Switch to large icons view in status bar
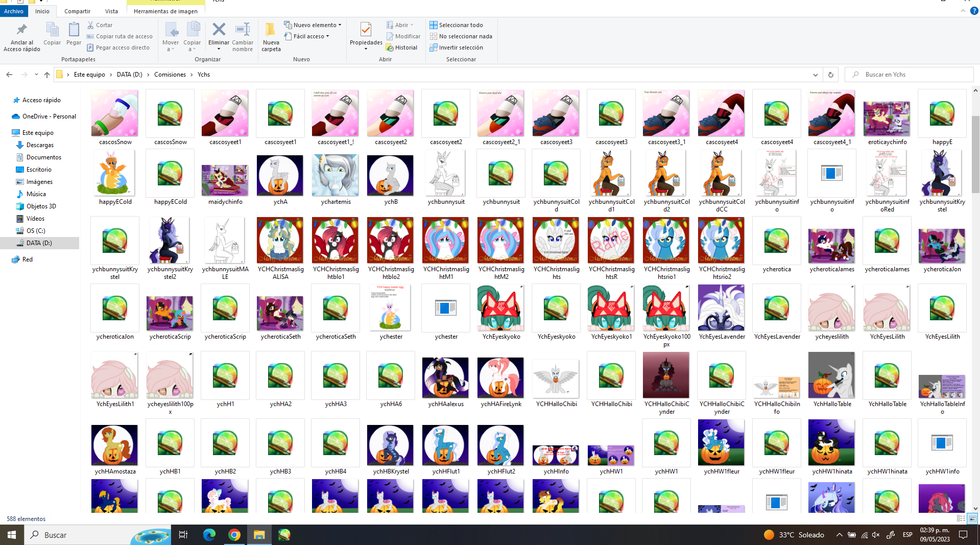The image size is (980, 545). click(x=972, y=518)
